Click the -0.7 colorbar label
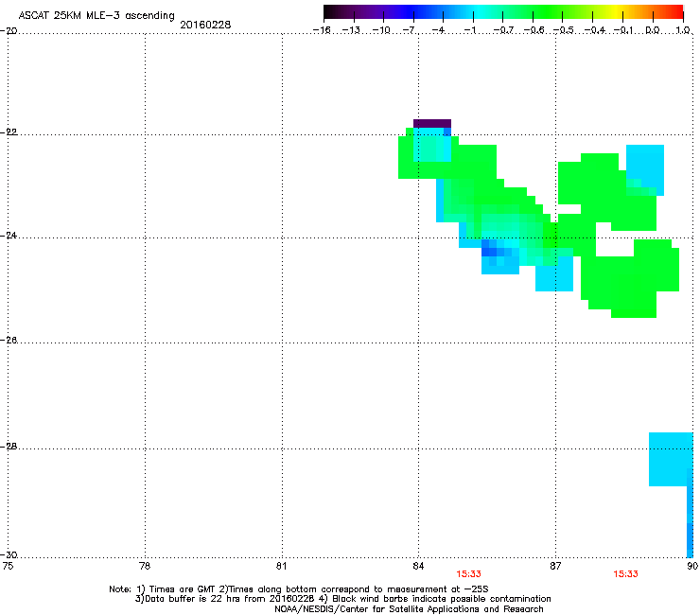This screenshot has width=700, height=615. click(x=503, y=30)
